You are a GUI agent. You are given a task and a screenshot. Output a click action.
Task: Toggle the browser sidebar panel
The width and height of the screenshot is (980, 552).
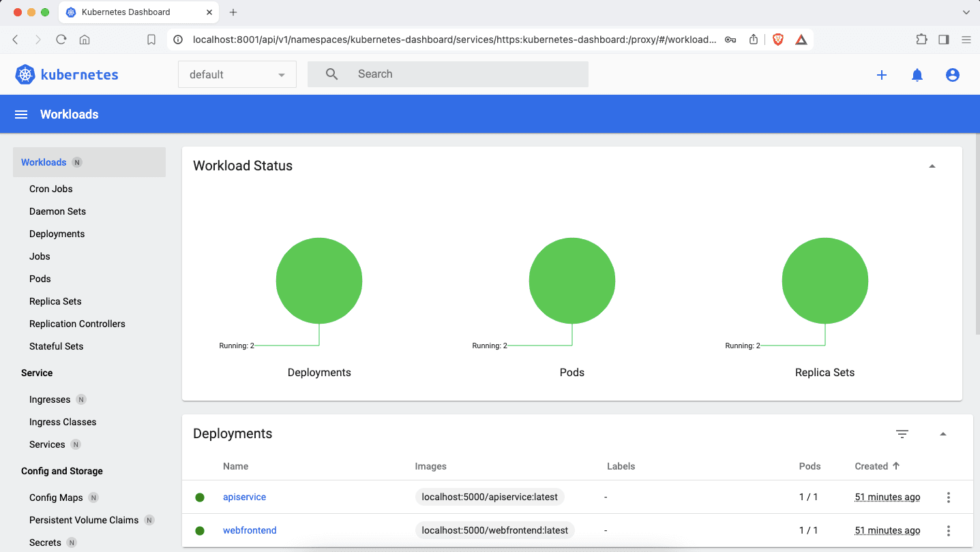pyautogui.click(x=944, y=40)
